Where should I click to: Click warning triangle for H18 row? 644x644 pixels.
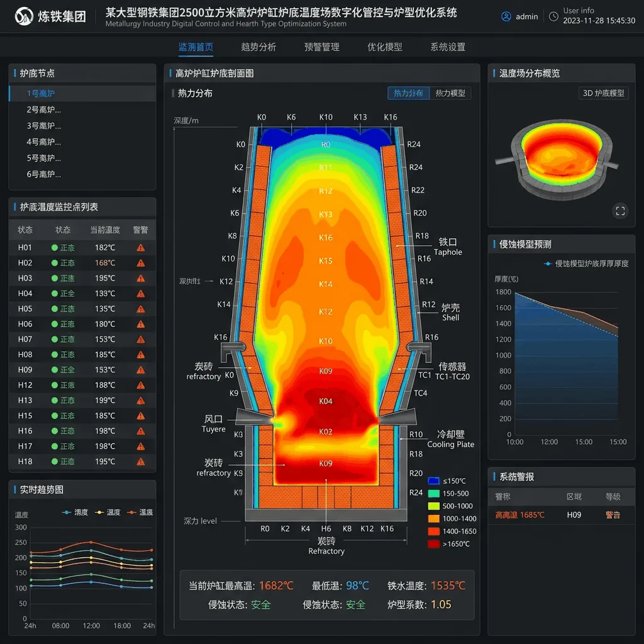point(140,461)
